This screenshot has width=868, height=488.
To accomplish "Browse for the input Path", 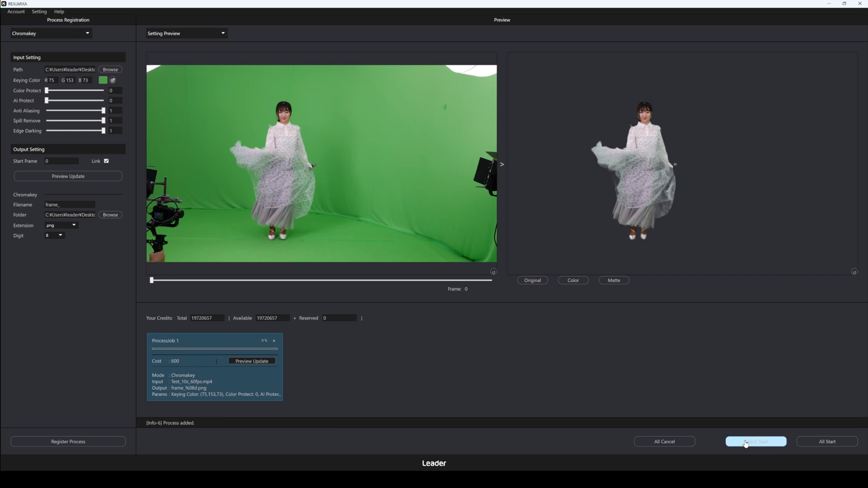I will (110, 70).
